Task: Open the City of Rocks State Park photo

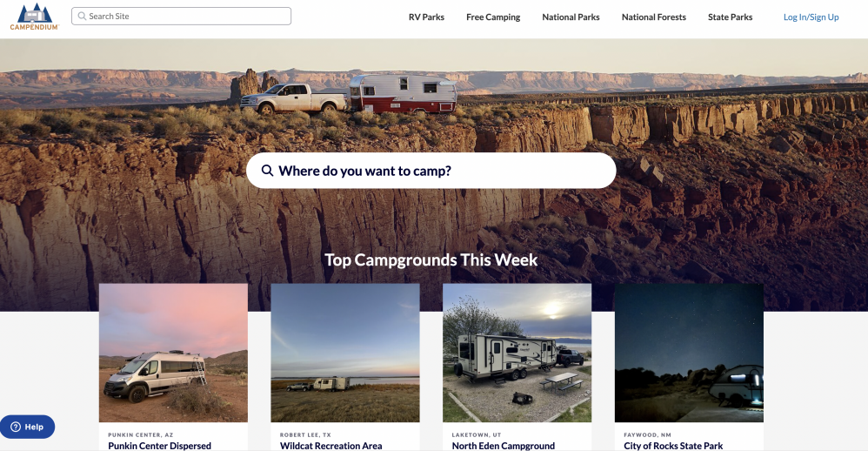Action: click(689, 353)
